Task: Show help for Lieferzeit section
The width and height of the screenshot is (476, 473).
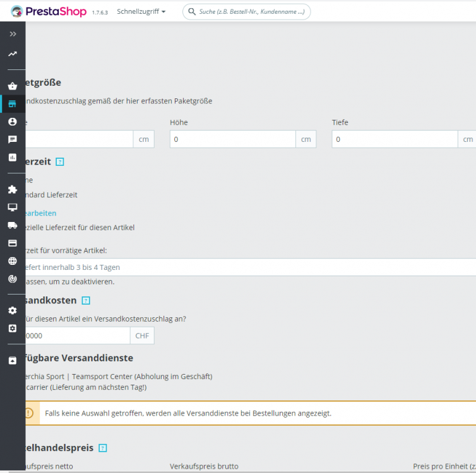Action: click(60, 162)
